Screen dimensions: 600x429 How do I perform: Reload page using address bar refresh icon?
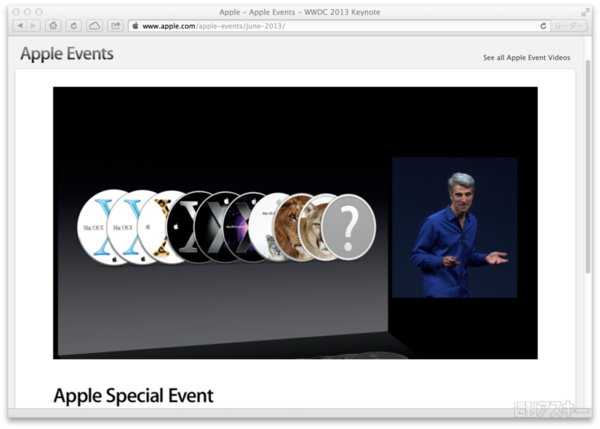coord(543,26)
